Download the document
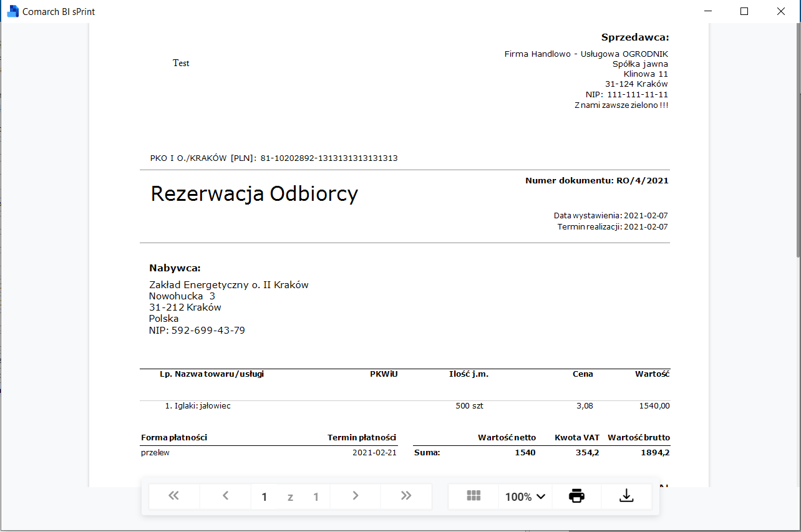Screen dimensions: 801x532 pos(626,496)
